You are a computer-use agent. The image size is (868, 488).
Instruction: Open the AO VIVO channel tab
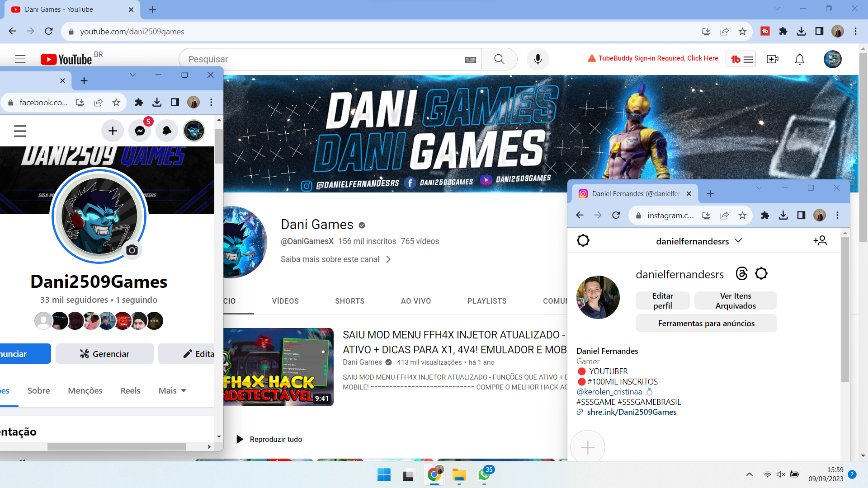[416, 301]
